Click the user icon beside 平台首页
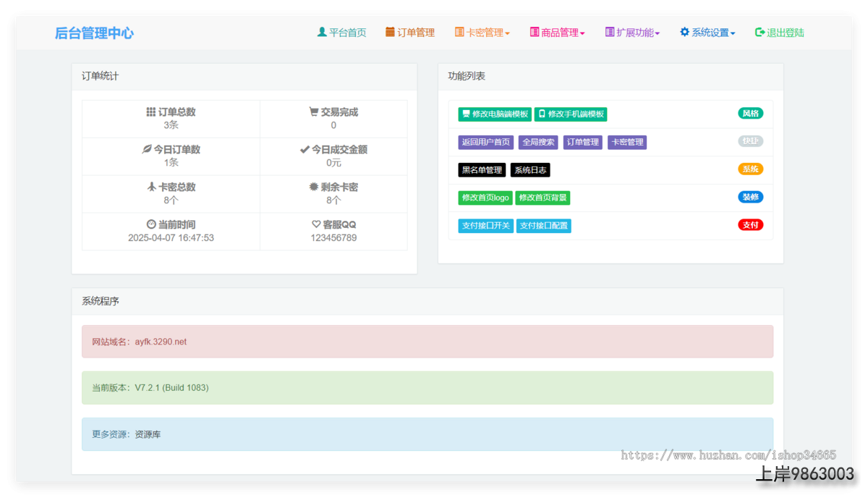This screenshot has width=868, height=498. click(322, 33)
